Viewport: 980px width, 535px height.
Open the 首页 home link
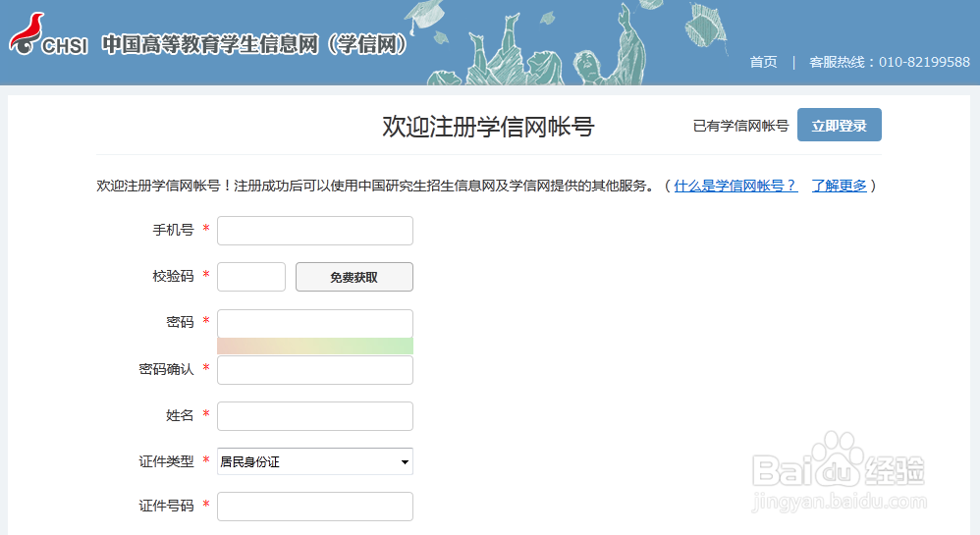pos(763,62)
